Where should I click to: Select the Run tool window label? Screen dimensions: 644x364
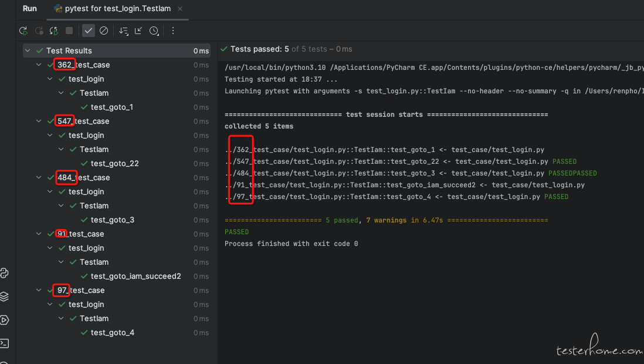click(29, 9)
